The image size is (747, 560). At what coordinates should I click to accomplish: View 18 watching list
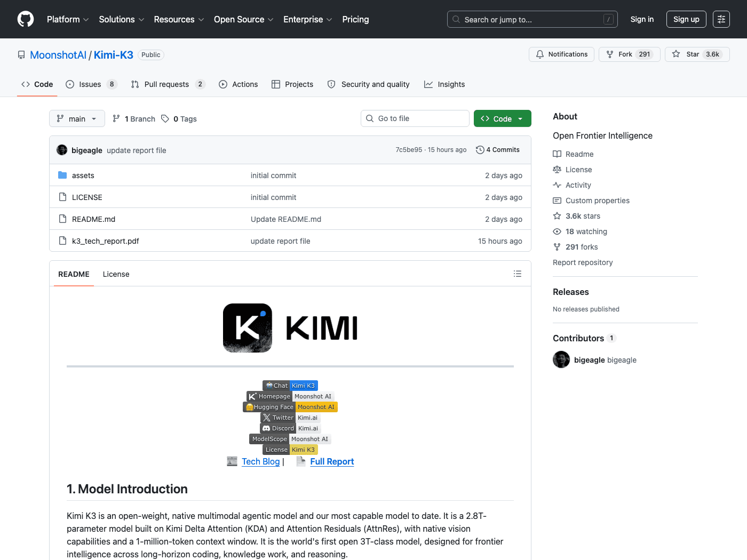point(580,231)
